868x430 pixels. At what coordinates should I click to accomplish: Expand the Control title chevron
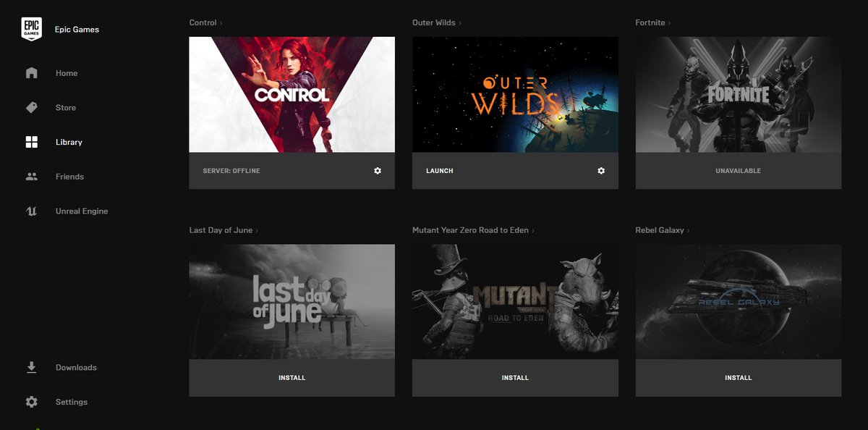click(221, 23)
